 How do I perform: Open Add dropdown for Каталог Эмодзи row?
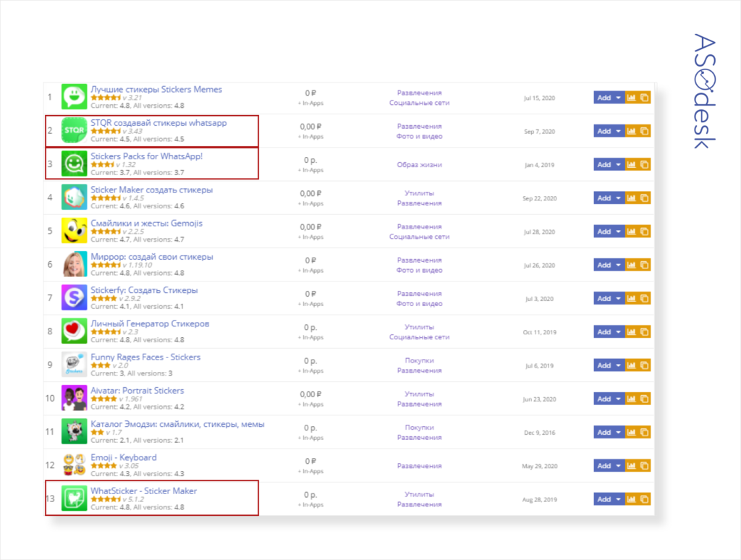[x=609, y=433]
